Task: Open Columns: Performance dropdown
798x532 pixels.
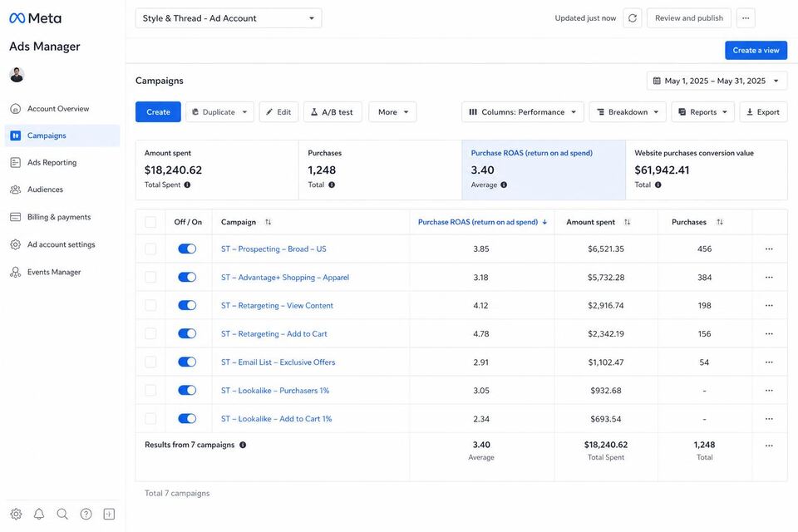Action: pos(523,112)
